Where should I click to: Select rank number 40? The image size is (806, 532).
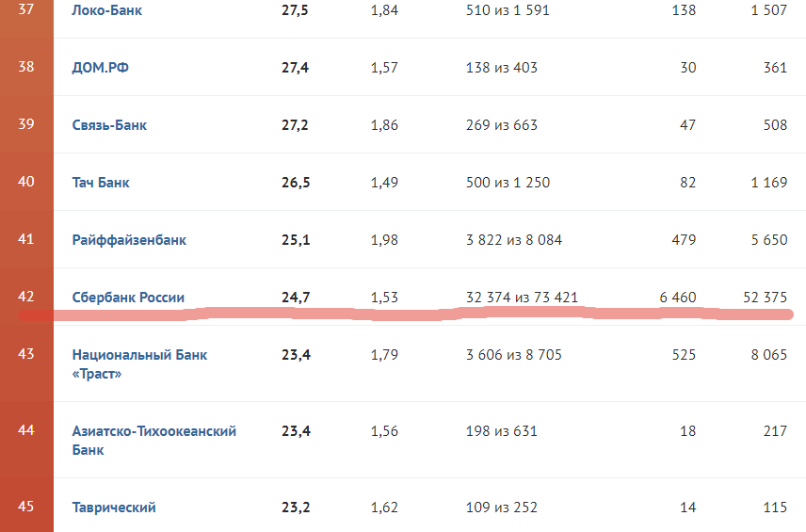coord(26,182)
